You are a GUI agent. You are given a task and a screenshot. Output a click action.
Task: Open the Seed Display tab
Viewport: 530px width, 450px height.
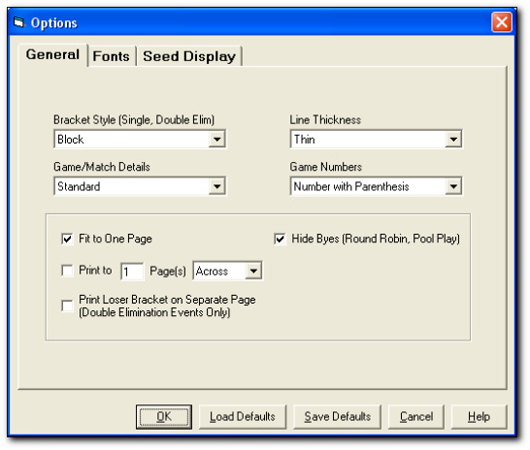coord(189,56)
